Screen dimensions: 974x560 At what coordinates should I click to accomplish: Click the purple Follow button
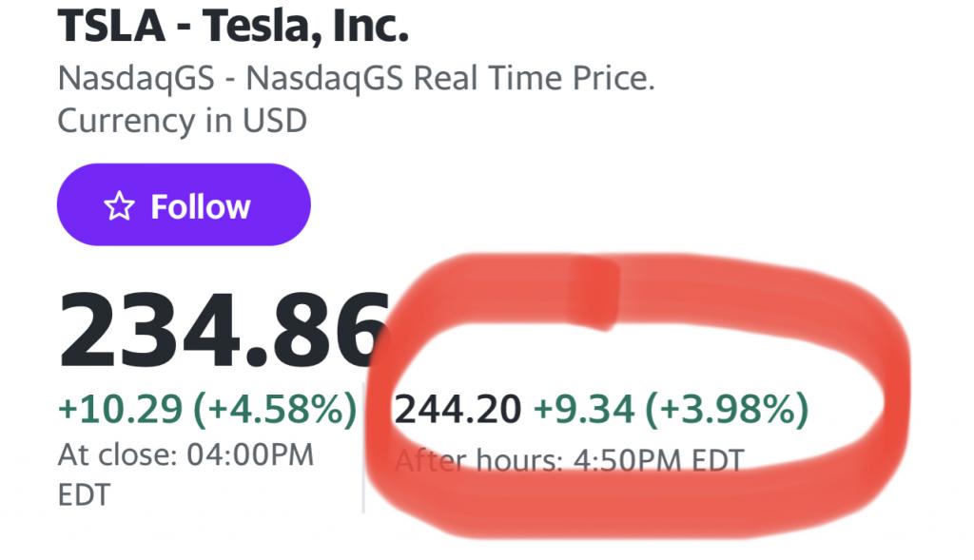pos(184,204)
